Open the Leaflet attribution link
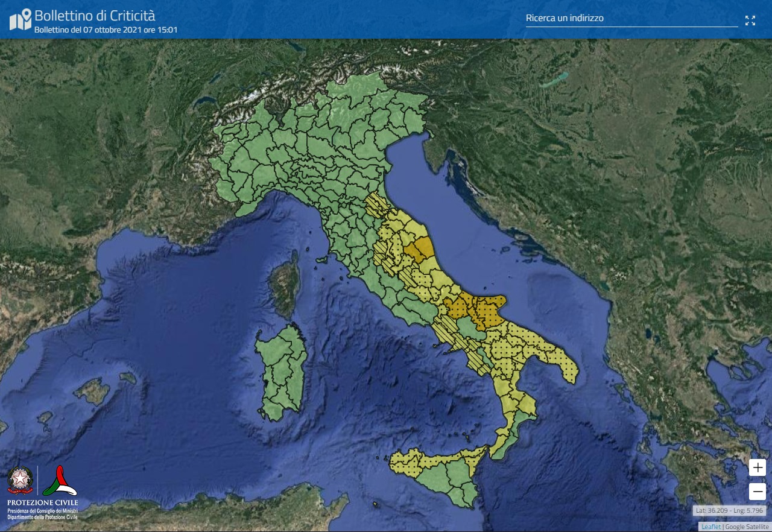This screenshot has width=772, height=532. tap(710, 527)
